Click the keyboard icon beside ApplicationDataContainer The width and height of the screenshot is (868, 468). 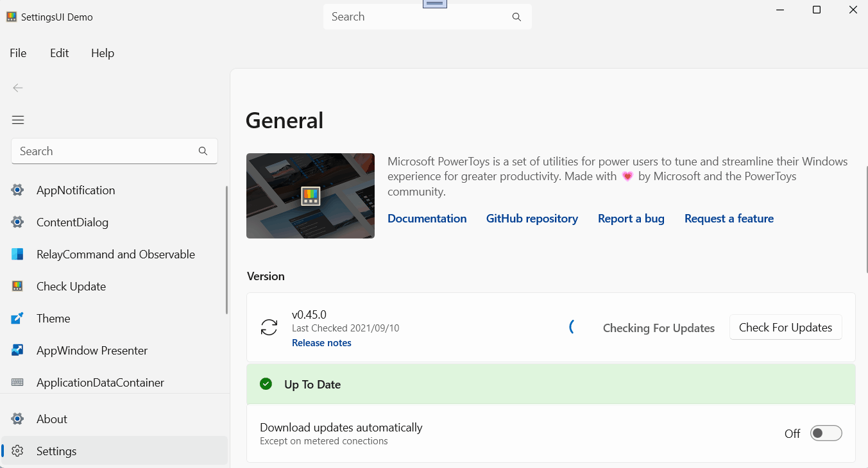coord(17,383)
